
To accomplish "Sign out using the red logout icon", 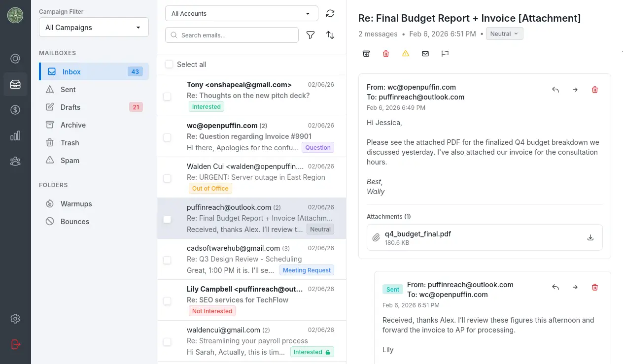I will (15, 344).
